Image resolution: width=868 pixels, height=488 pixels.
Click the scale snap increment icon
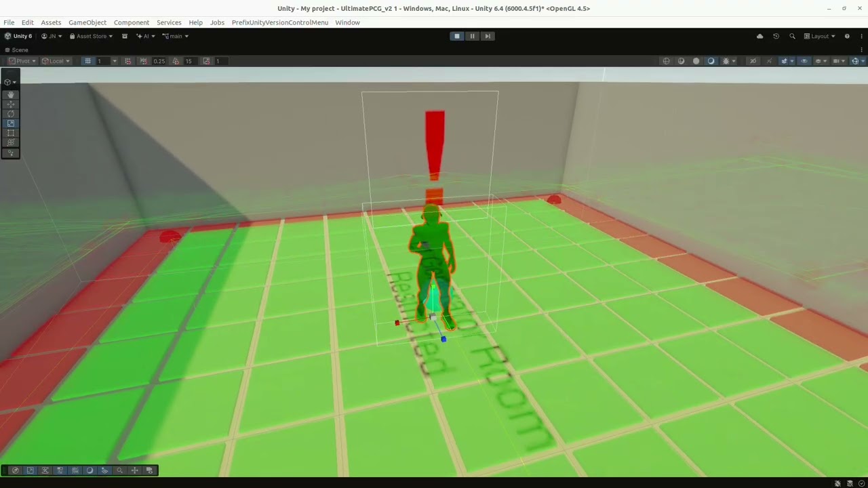(x=206, y=61)
